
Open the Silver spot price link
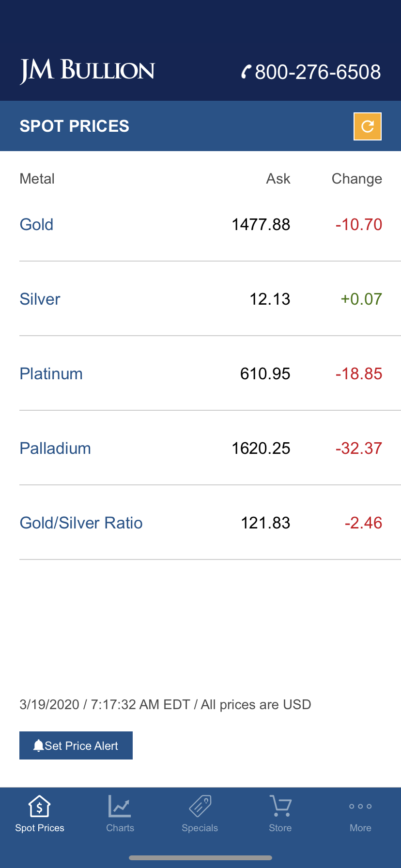40,299
